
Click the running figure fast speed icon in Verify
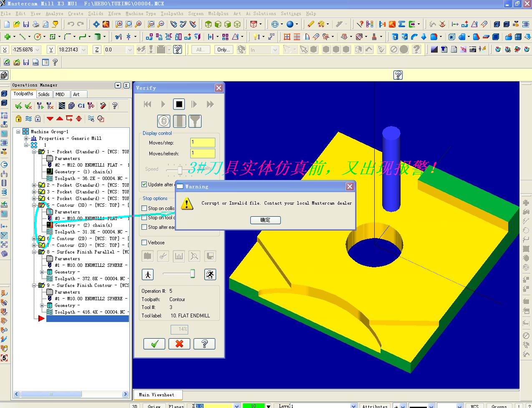point(210,274)
